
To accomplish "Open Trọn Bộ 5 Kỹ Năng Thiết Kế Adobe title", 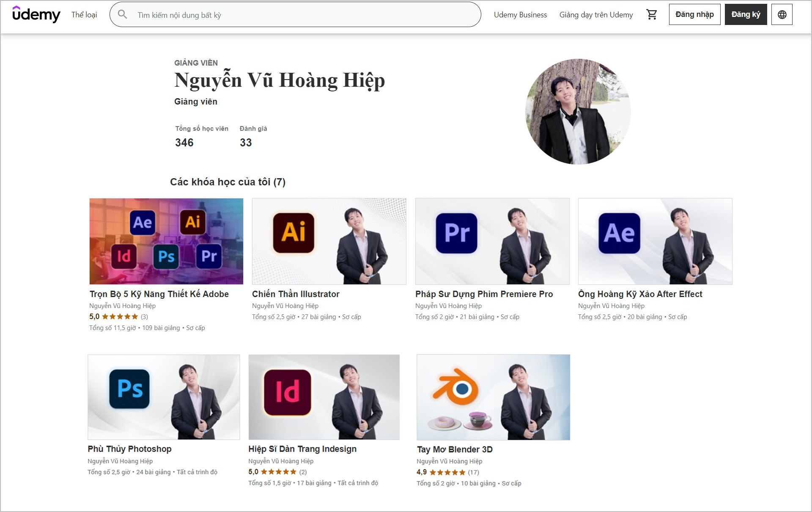I will coord(159,294).
